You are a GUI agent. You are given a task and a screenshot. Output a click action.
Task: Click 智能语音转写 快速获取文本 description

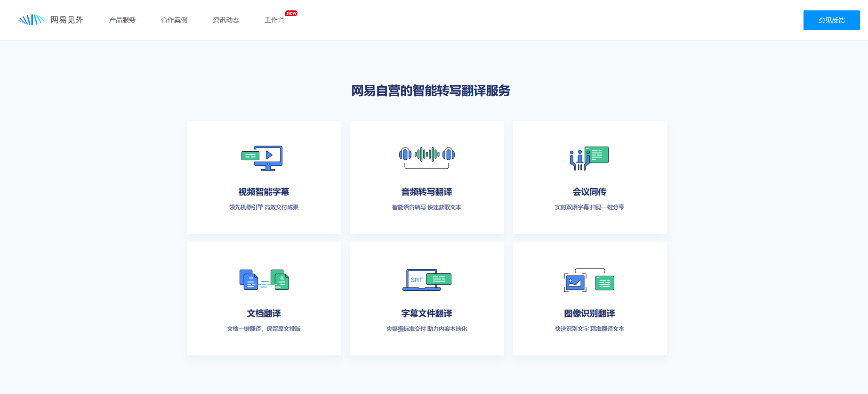pos(426,207)
